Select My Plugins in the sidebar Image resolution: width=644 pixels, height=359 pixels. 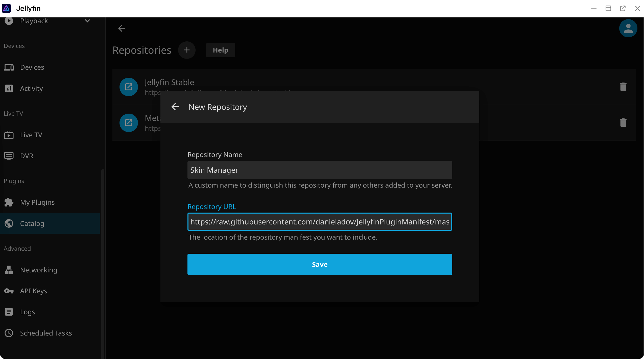point(37,202)
